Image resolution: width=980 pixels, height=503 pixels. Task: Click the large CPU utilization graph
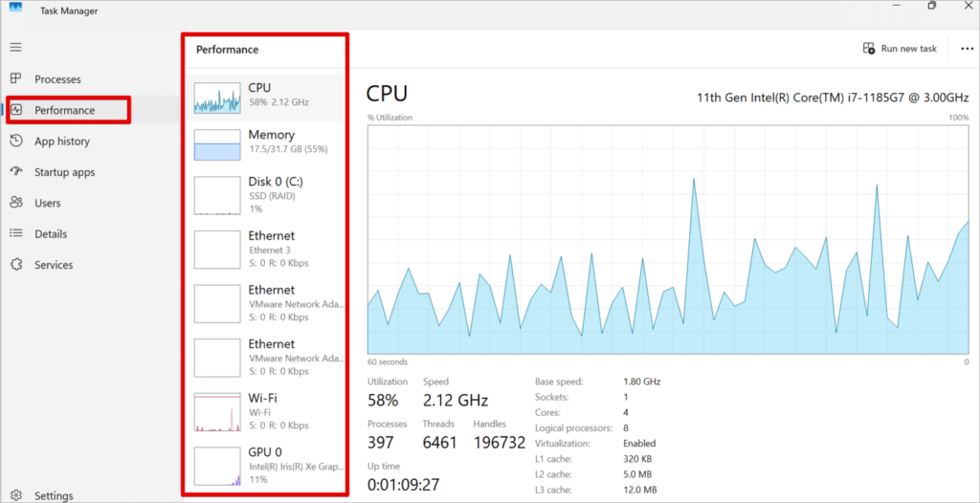coord(668,239)
